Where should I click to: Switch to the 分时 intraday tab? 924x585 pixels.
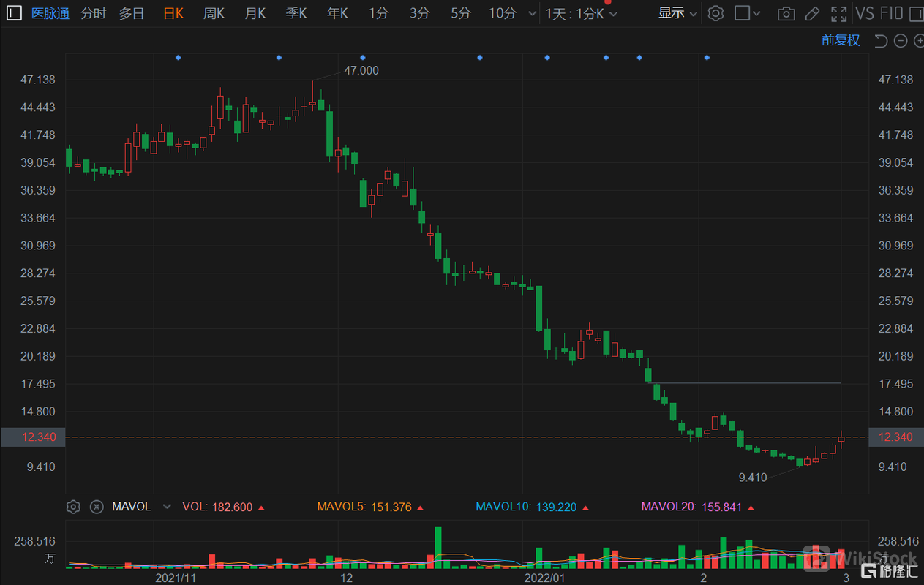point(93,13)
